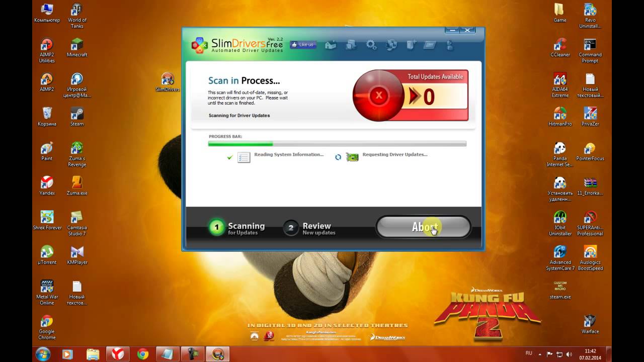The image size is (644, 362).
Task: Click the SlimDrivers Free logo
Action: point(237,45)
